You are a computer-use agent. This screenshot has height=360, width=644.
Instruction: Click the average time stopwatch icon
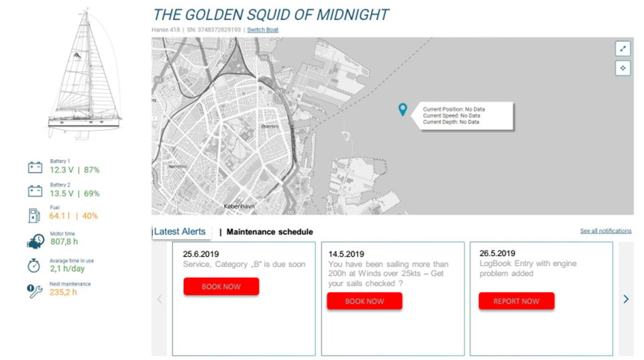[34, 265]
